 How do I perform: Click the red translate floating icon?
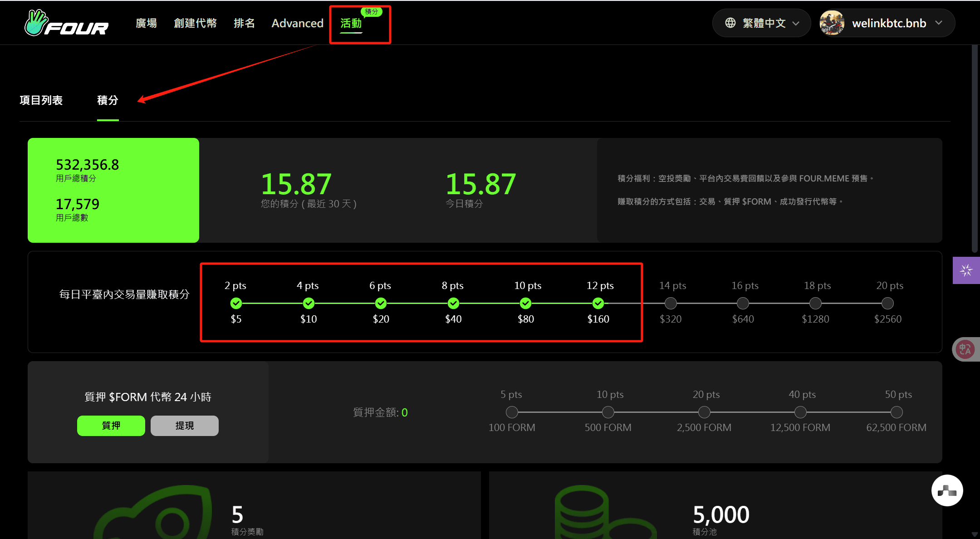coord(965,349)
